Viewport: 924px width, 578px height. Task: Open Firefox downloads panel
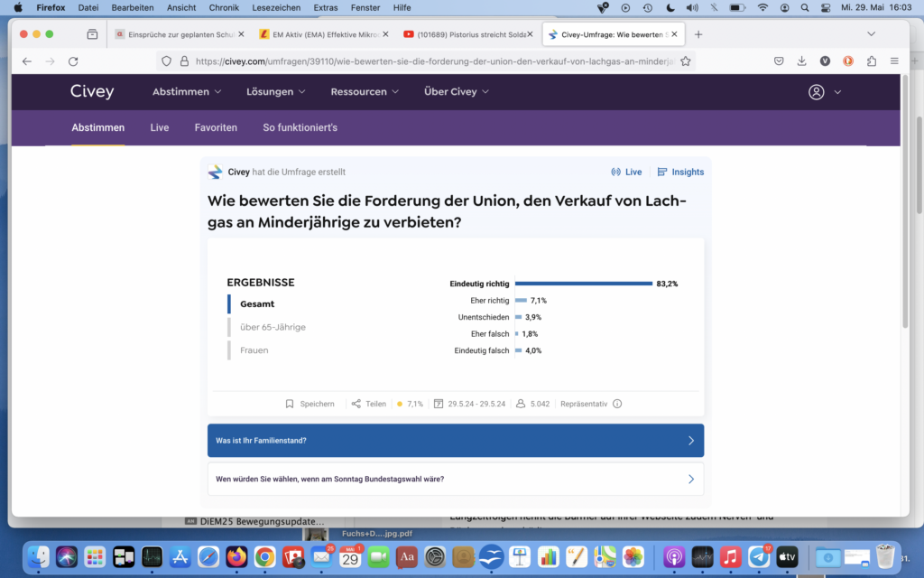[801, 61]
